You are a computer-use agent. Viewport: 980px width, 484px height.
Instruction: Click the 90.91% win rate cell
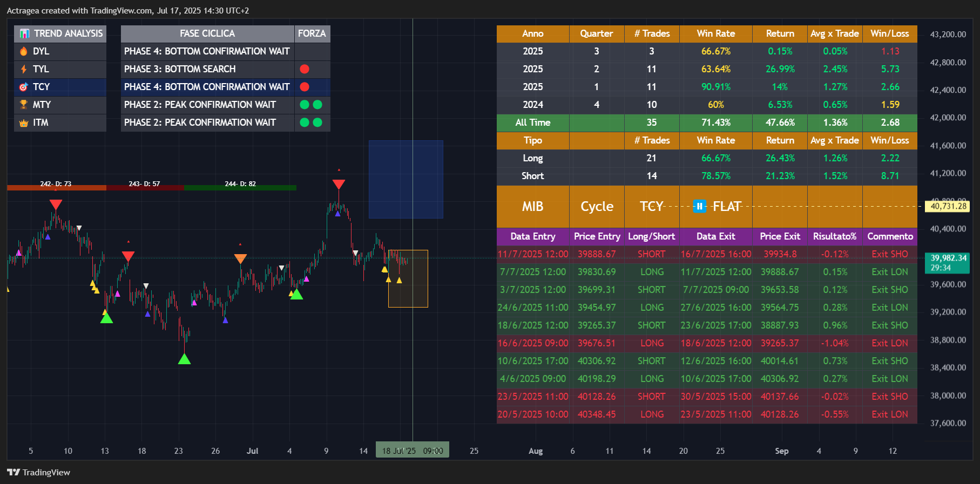click(x=716, y=87)
